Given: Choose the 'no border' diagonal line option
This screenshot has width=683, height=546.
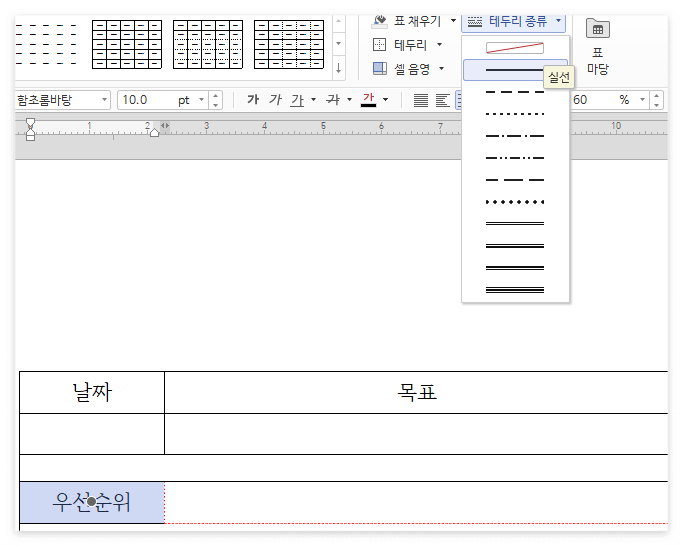Looking at the screenshot, I should pyautogui.click(x=515, y=47).
